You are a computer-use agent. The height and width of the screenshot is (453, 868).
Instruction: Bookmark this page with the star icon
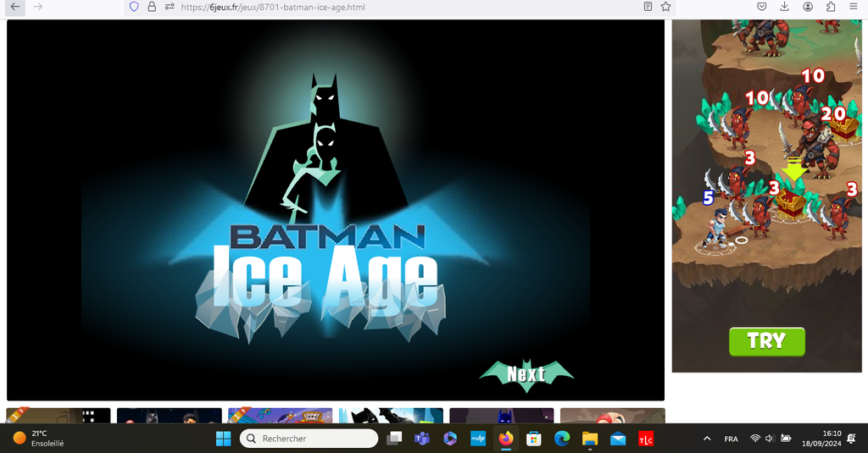tap(666, 7)
